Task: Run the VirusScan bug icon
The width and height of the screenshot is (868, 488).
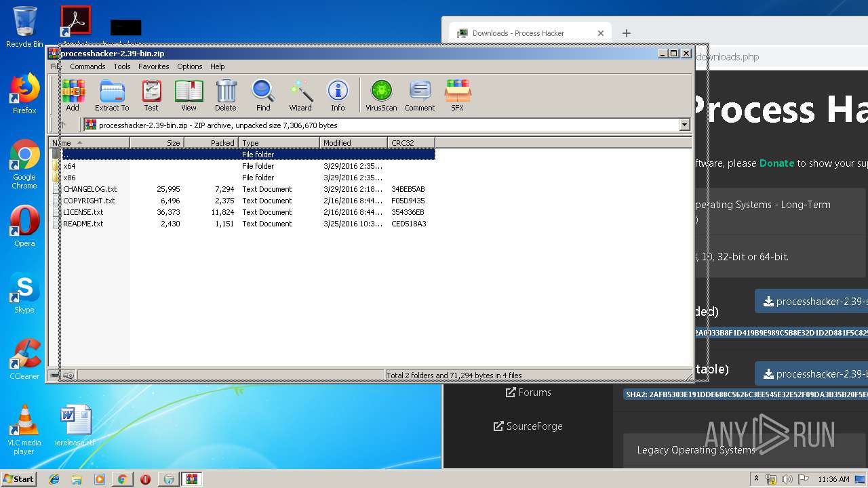Action: pyautogui.click(x=381, y=96)
